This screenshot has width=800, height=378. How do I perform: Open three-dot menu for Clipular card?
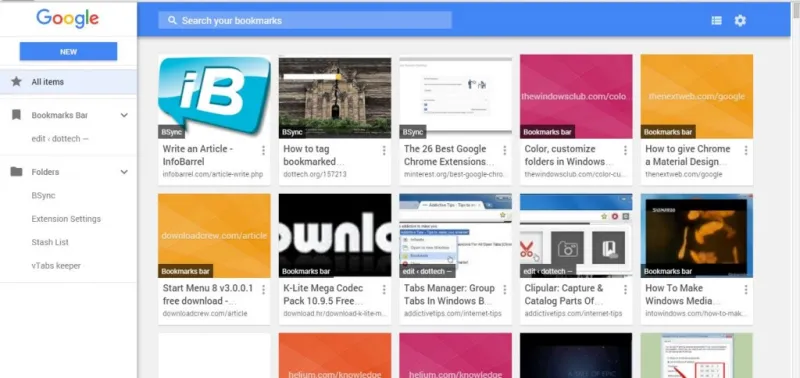(x=625, y=289)
